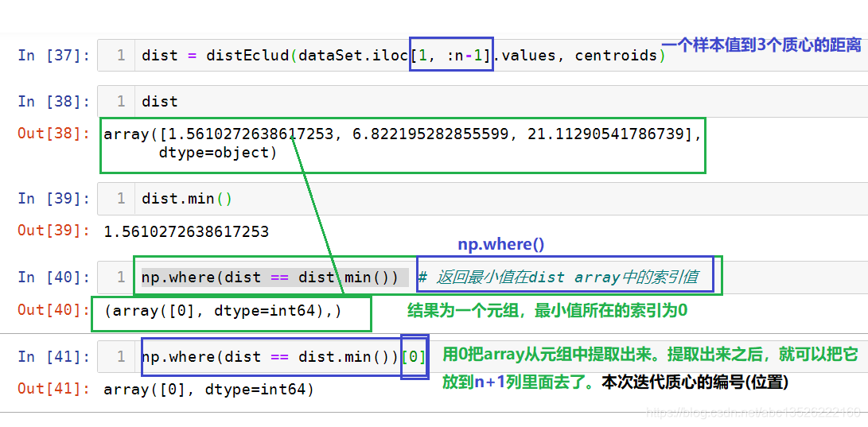Screen dimensions: 868x427
Task: Click the [0] index in cell In [41]
Action: pos(414,357)
